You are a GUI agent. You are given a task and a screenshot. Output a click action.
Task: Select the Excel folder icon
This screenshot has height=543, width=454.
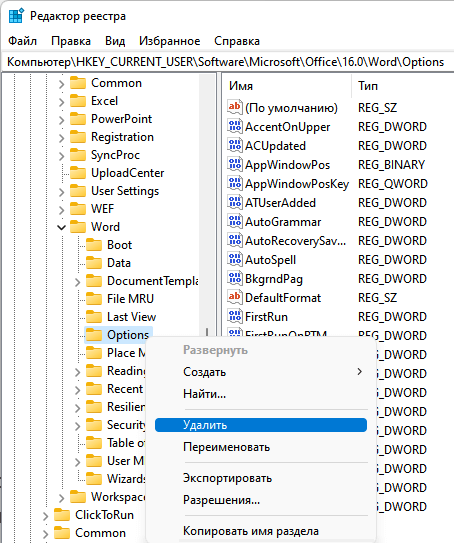tap(78, 101)
